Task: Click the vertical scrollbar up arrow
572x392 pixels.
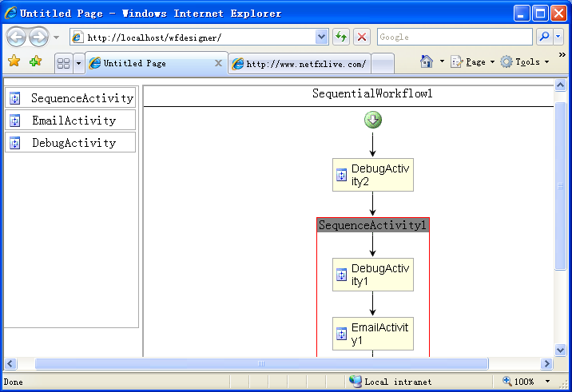Action: [560, 85]
